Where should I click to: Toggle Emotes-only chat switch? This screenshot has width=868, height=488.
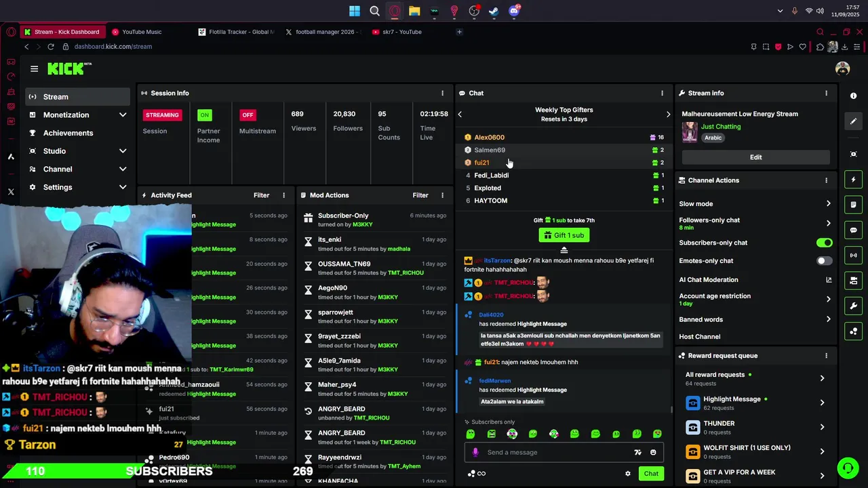coord(824,261)
